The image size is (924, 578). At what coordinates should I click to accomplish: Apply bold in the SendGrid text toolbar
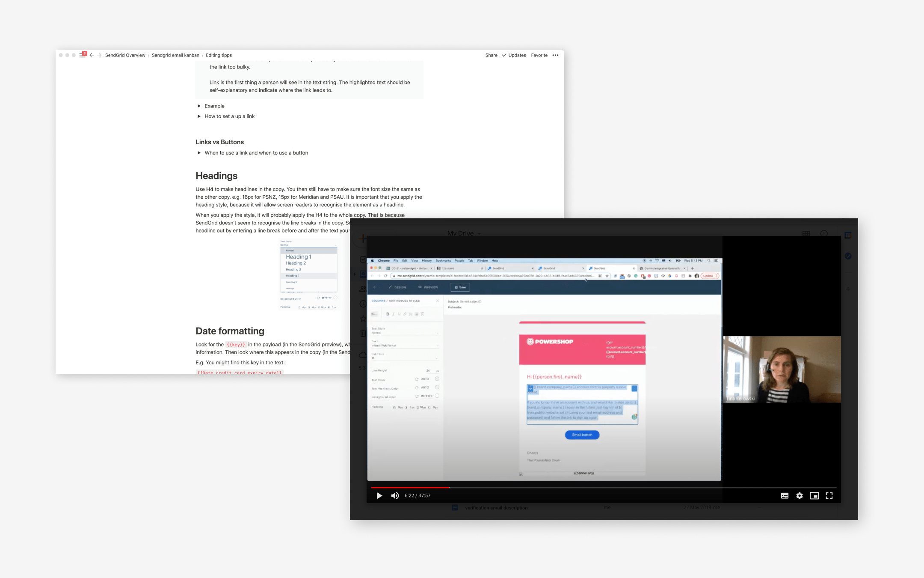pos(388,314)
